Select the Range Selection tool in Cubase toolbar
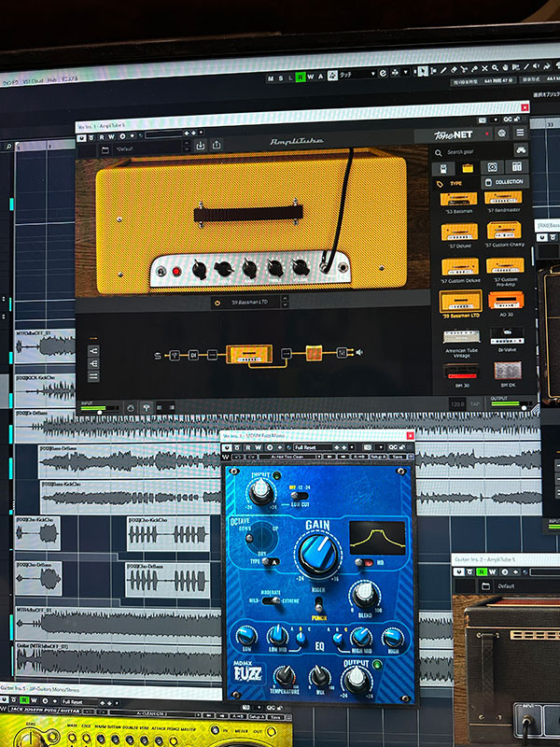Viewport: 560px width, 747px height. pos(433,71)
